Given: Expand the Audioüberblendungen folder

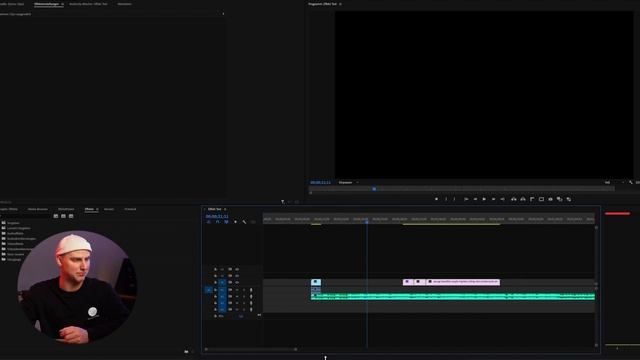Looking at the screenshot, I should (19, 239).
